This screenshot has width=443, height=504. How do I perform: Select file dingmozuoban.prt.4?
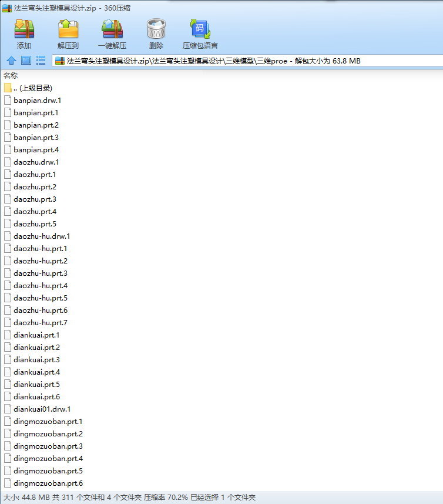point(43,458)
